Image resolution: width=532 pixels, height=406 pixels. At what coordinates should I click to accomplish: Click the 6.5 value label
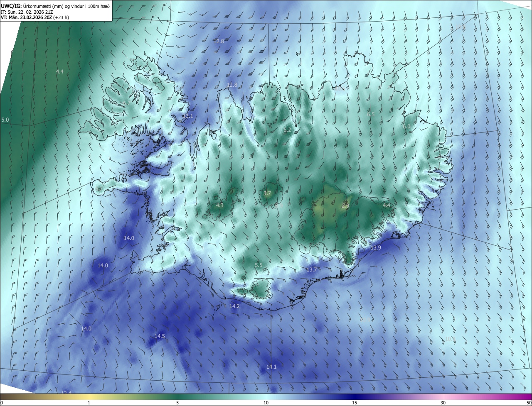[371, 114]
